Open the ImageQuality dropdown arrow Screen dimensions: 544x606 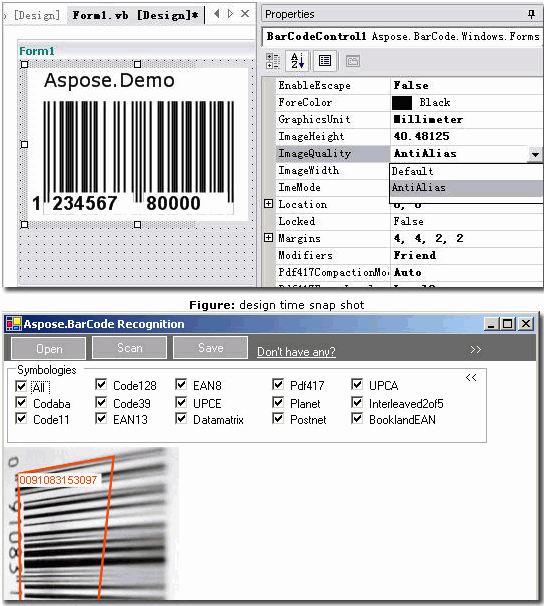[x=535, y=154]
